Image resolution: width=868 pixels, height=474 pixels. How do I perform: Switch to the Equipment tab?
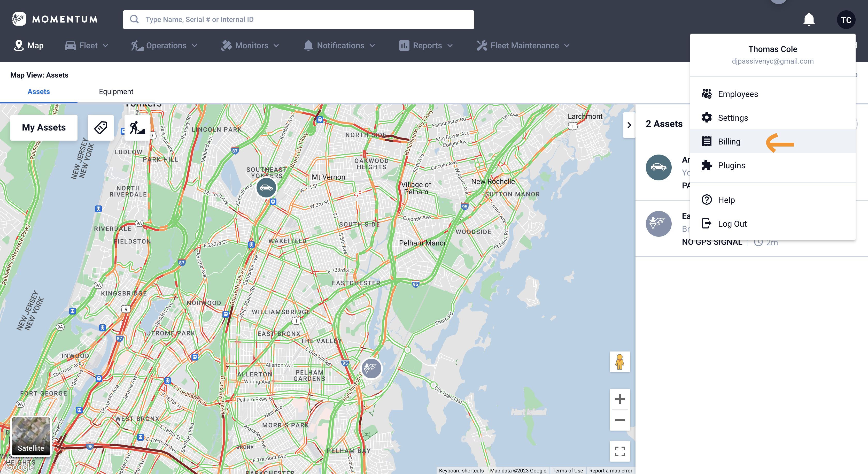tap(116, 92)
